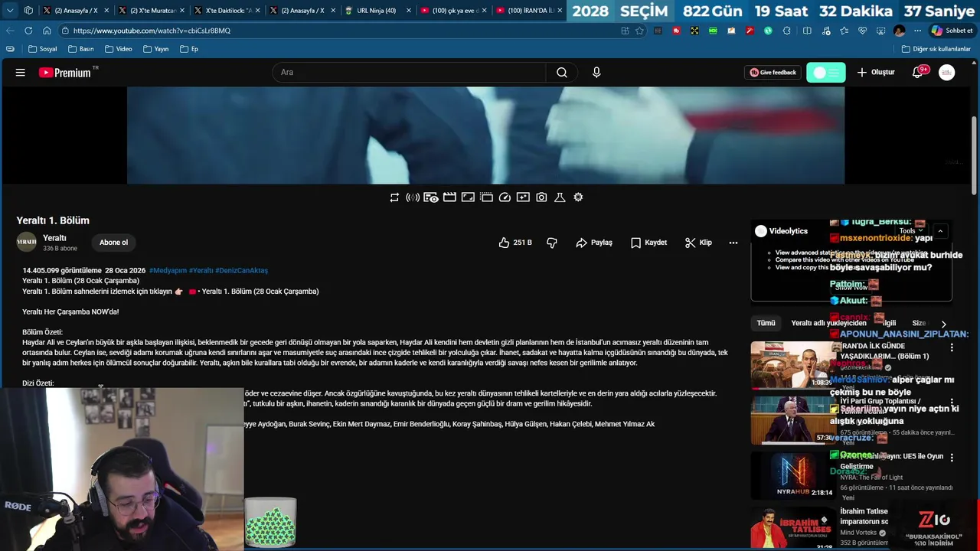Viewport: 980px width, 551px height.
Task: Toggle the teal switch next to Give feedback
Action: coord(826,73)
